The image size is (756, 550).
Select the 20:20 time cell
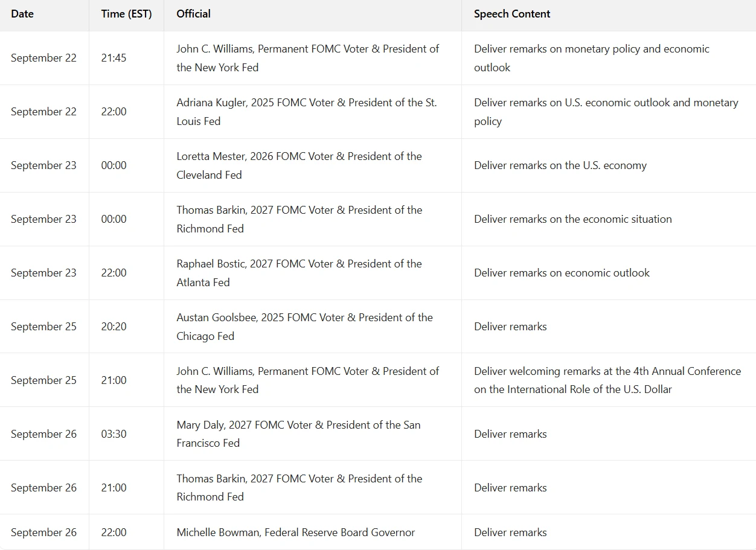click(x=114, y=327)
